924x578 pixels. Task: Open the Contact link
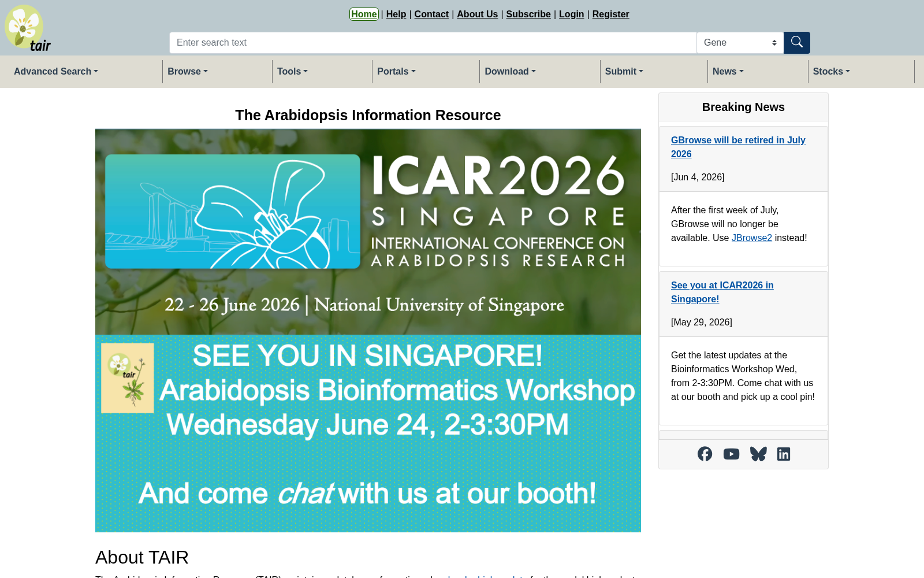point(431,14)
